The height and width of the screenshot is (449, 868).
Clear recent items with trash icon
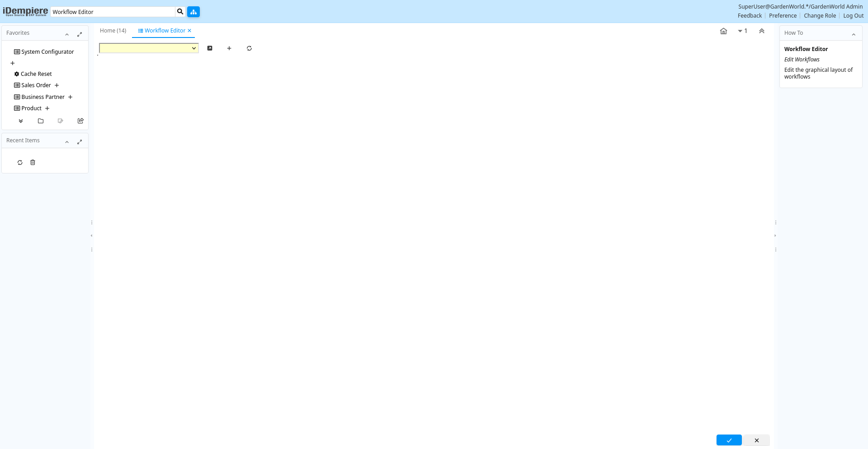pyautogui.click(x=33, y=163)
